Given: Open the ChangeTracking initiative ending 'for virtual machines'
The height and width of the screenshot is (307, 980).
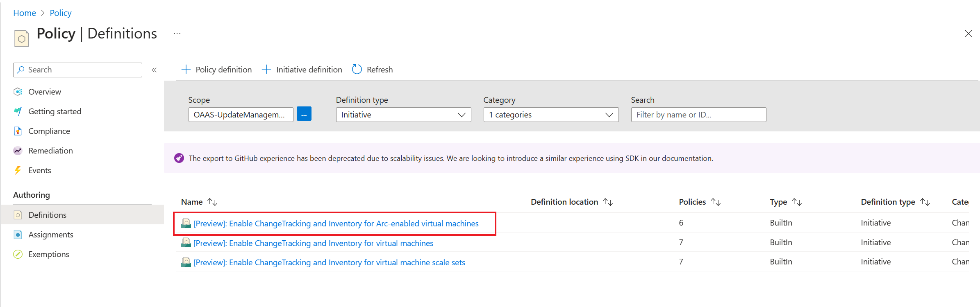Looking at the screenshot, I should pos(314,243).
